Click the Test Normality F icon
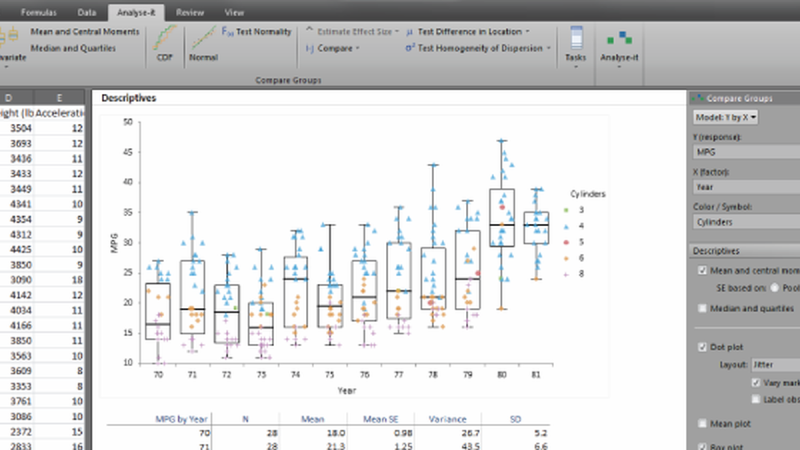 pyautogui.click(x=228, y=32)
